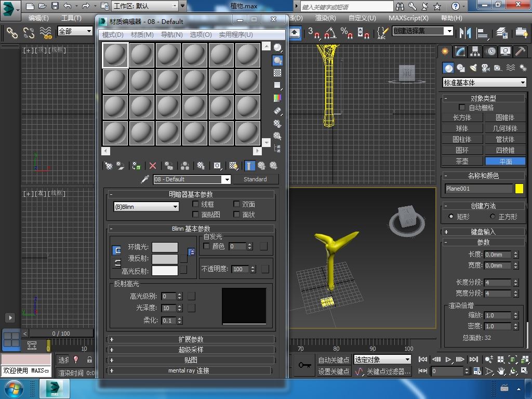Screen dimensions: 532x399
Task: Toggle Backlight icon in Material Editor
Action: tap(277, 60)
